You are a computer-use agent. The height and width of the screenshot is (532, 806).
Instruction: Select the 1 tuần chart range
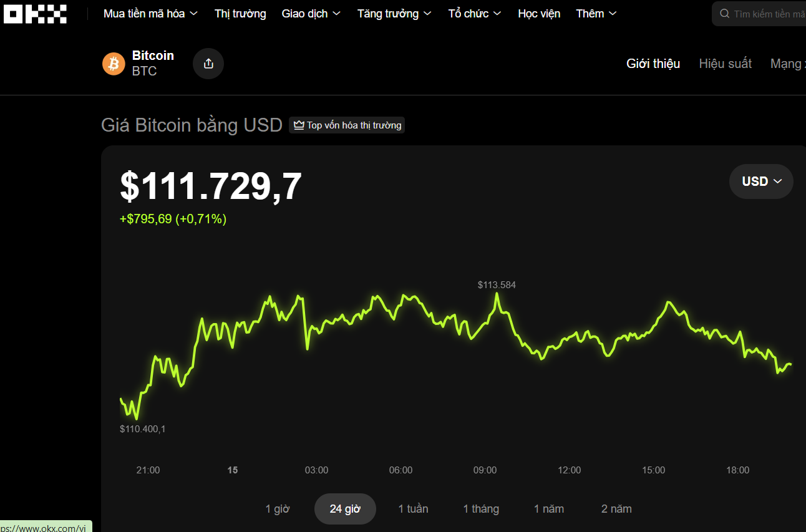(x=413, y=509)
